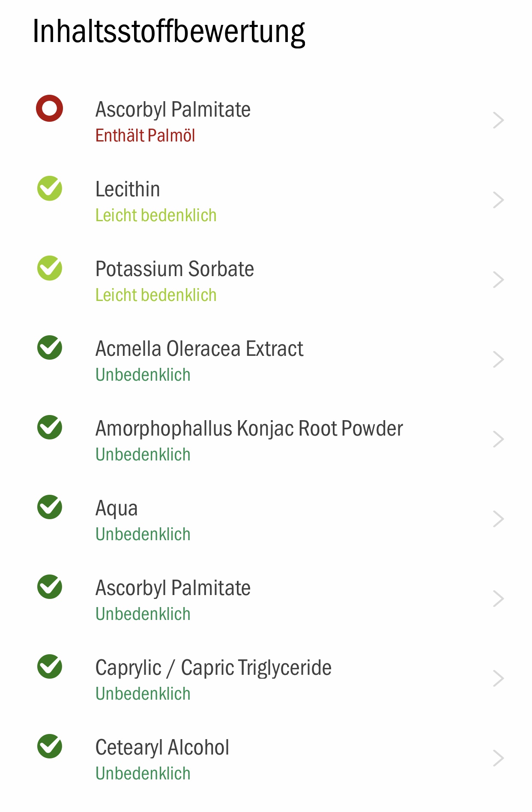Open the Caprylic / Capric Triglyceride entry
This screenshot has width=532, height=812.
tap(266, 679)
